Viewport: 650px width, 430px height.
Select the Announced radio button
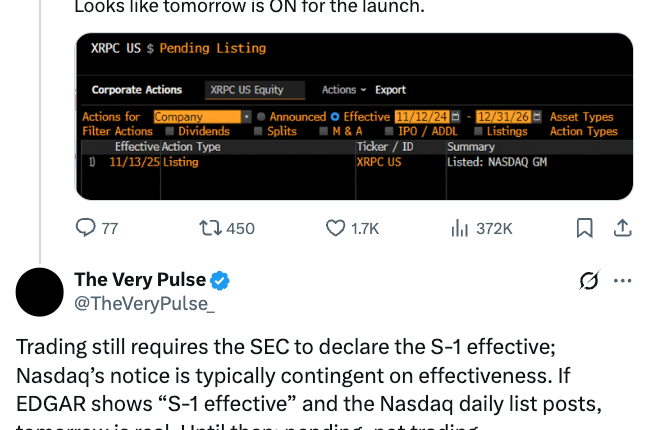(x=261, y=117)
